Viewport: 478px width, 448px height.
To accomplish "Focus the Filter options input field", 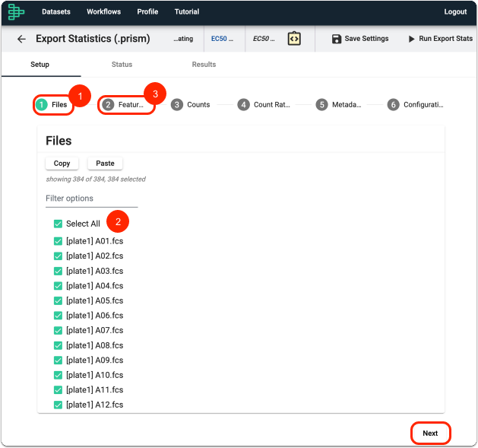I will 92,199.
